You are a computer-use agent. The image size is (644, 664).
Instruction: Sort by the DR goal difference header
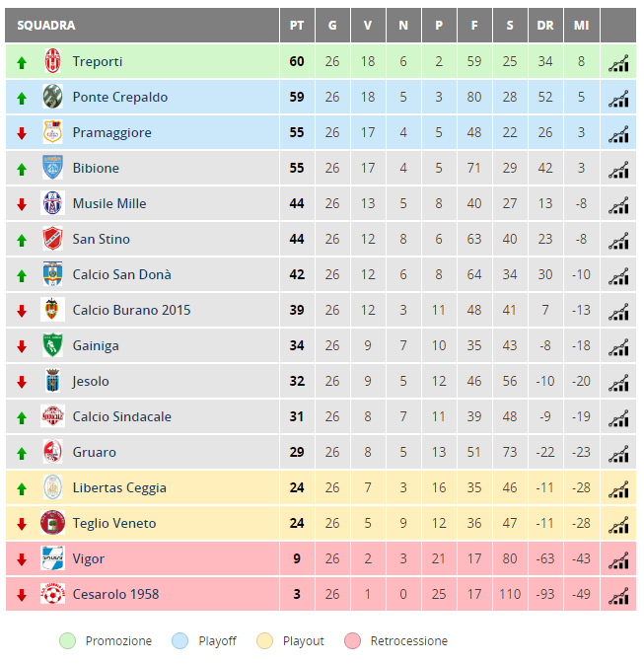point(545,26)
